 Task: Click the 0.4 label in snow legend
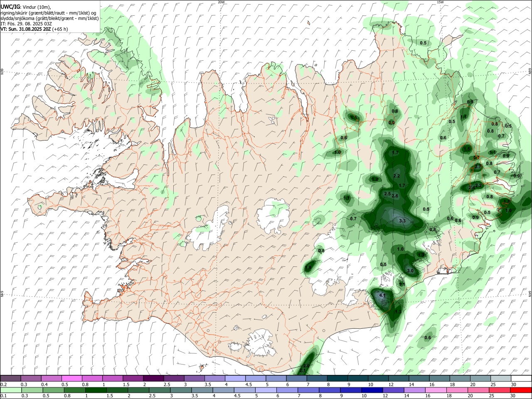[x=44, y=384]
